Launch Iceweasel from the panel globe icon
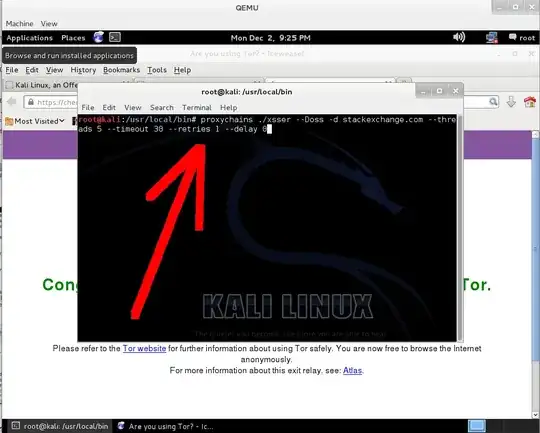Screen dimensions: 540x433 [98, 37]
